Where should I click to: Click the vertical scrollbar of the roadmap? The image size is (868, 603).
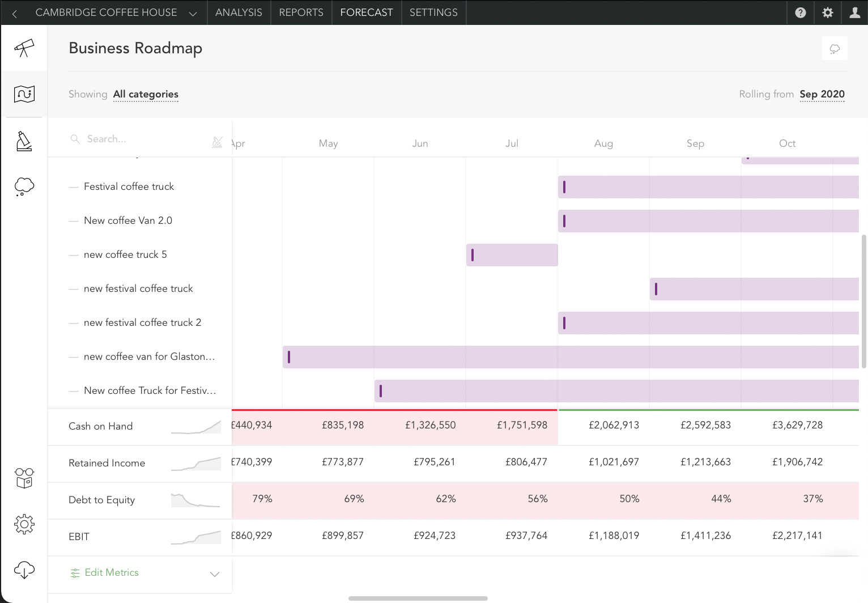pos(863,301)
